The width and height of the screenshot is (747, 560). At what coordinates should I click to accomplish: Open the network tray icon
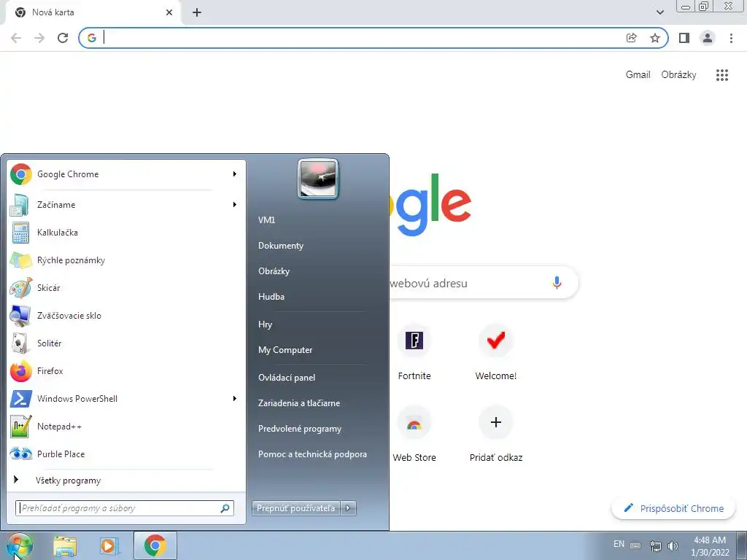click(656, 546)
